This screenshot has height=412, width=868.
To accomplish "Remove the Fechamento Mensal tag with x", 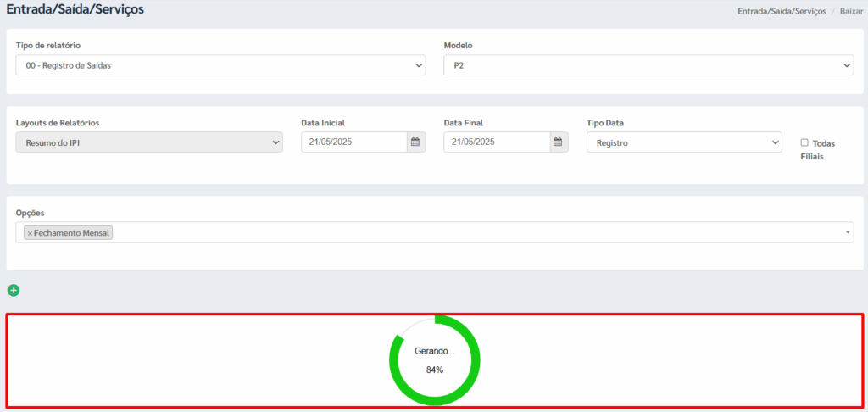I will (30, 233).
